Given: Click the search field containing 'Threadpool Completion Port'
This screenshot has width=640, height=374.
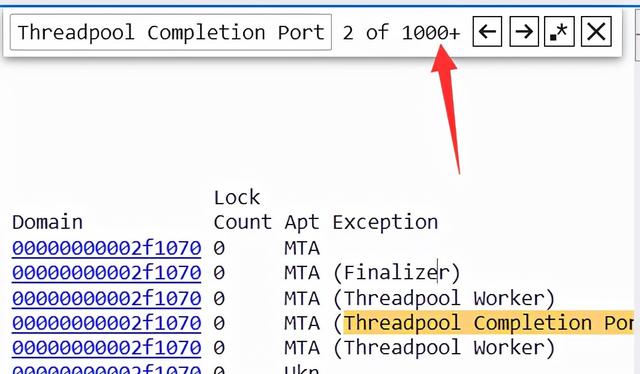Looking at the screenshot, I should pyautogui.click(x=171, y=32).
